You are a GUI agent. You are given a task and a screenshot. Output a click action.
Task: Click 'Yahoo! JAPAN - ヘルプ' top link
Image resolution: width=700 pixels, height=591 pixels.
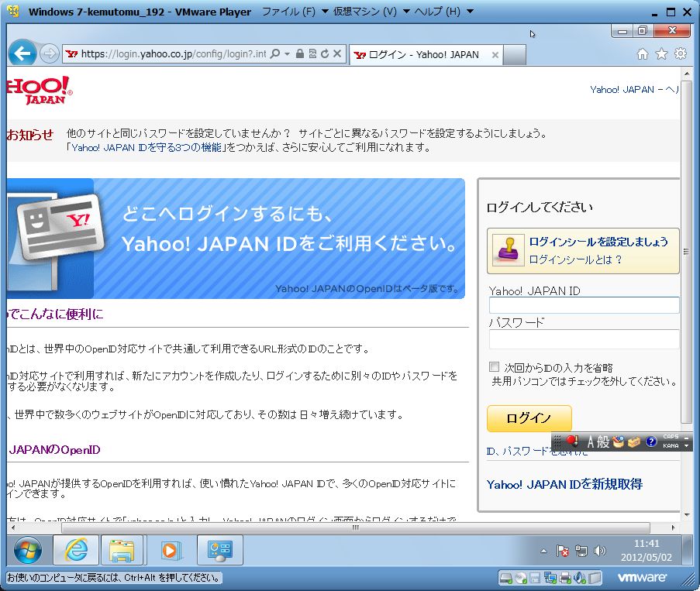click(634, 90)
